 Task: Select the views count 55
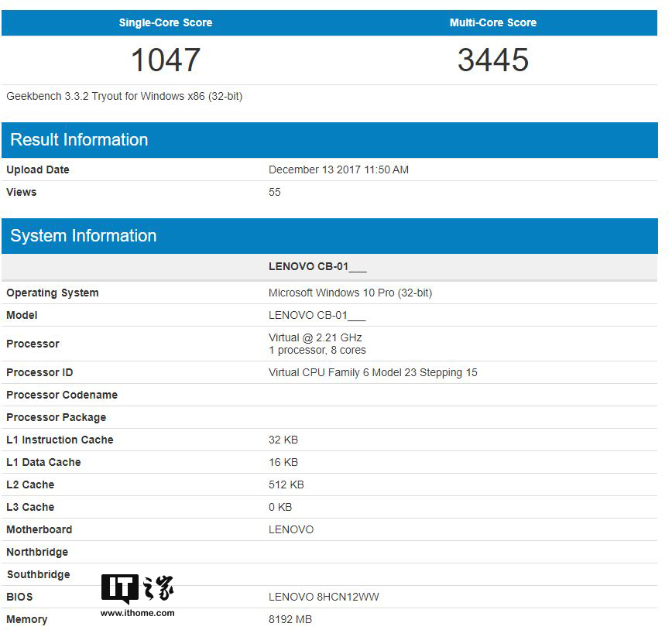275,192
